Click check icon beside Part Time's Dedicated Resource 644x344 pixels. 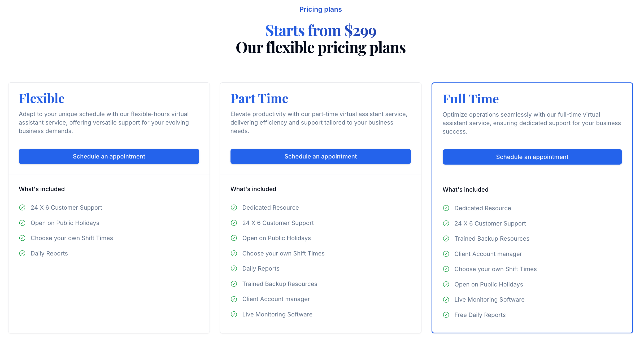[234, 208]
